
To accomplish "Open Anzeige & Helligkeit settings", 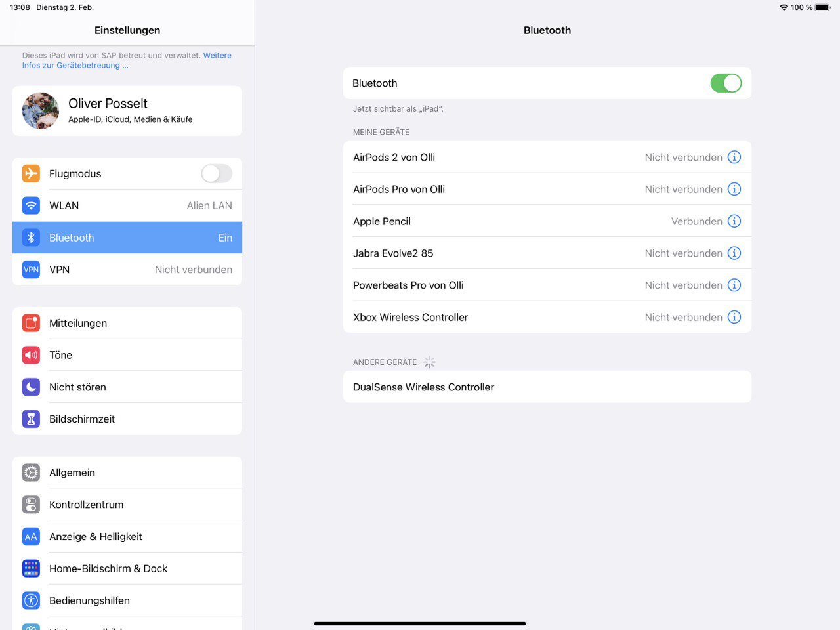I will click(x=127, y=537).
